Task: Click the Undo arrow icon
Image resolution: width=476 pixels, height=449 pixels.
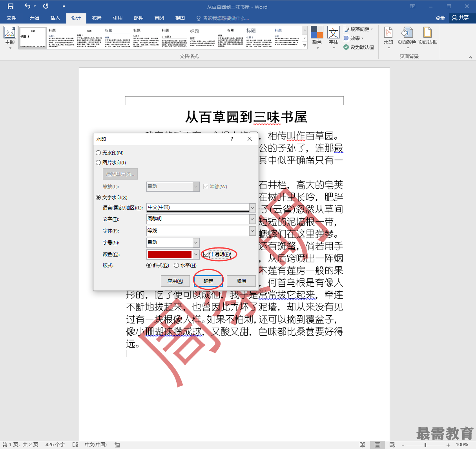Action: (27, 6)
